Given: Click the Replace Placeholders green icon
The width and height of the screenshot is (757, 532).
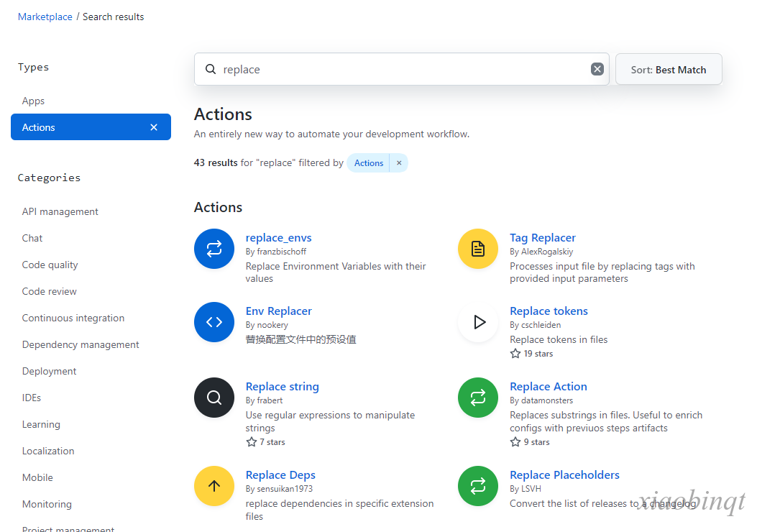Looking at the screenshot, I should (x=478, y=486).
